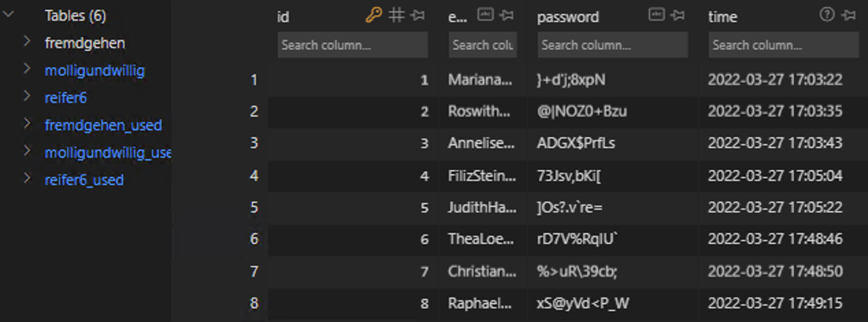The height and width of the screenshot is (322, 868).
Task: Click the unknown type question icon in time column
Action: point(827,15)
